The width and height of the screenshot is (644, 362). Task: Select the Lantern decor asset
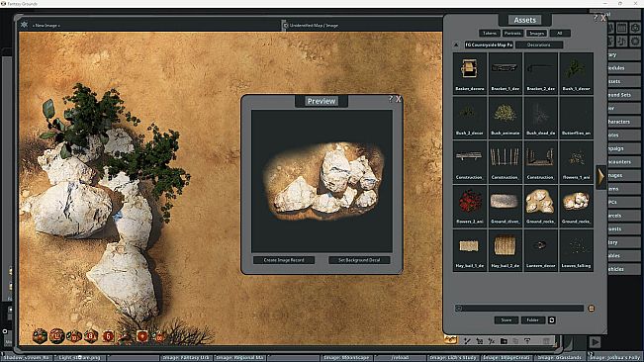540,250
